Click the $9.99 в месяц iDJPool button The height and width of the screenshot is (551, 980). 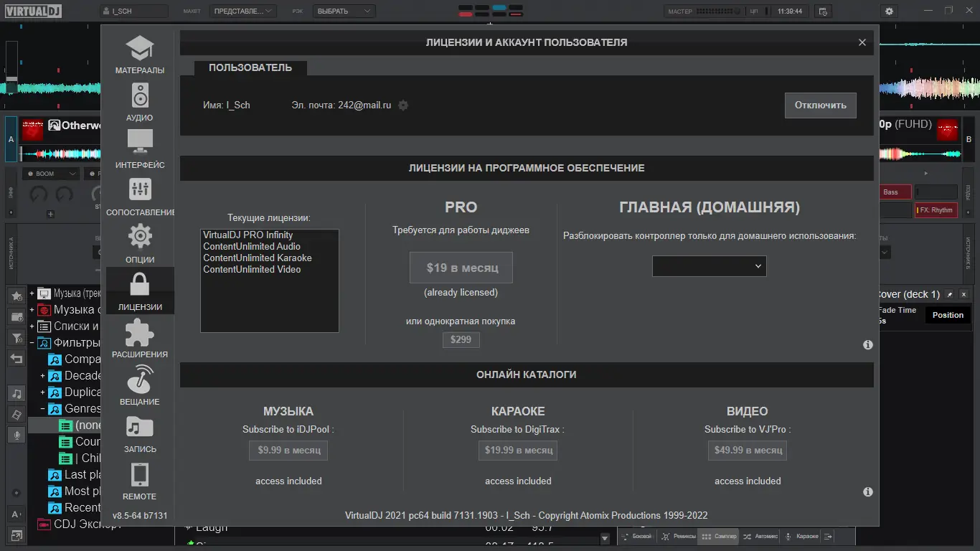tap(288, 451)
